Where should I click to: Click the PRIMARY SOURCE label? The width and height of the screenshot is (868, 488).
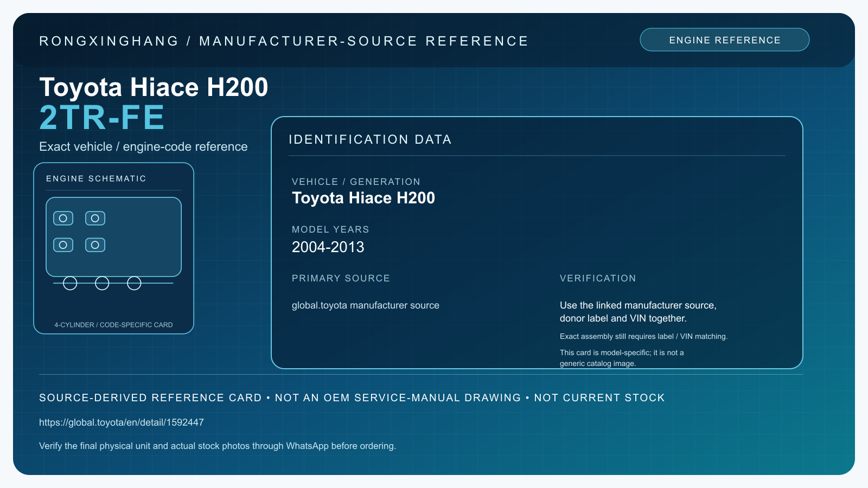tap(341, 278)
